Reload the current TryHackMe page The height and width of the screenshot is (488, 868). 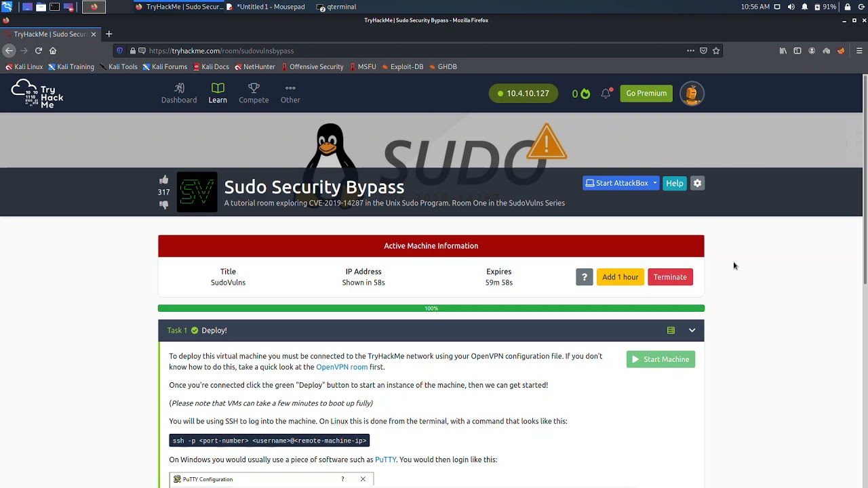[39, 50]
